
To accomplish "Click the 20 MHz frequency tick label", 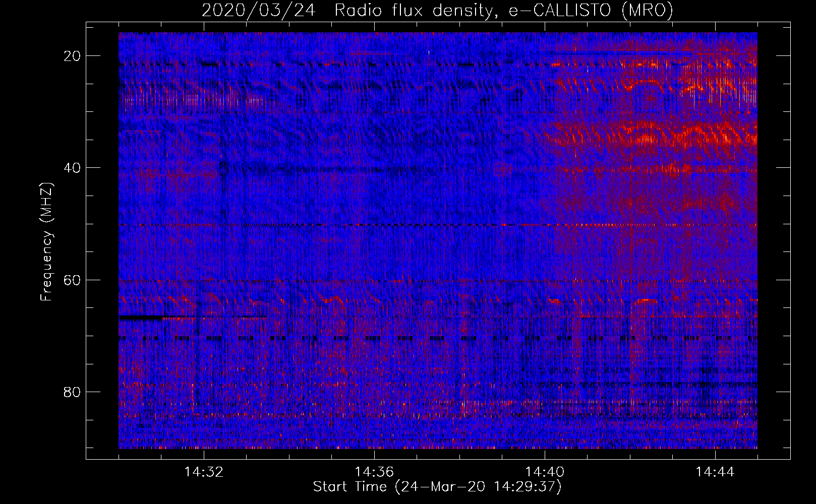I will point(72,56).
